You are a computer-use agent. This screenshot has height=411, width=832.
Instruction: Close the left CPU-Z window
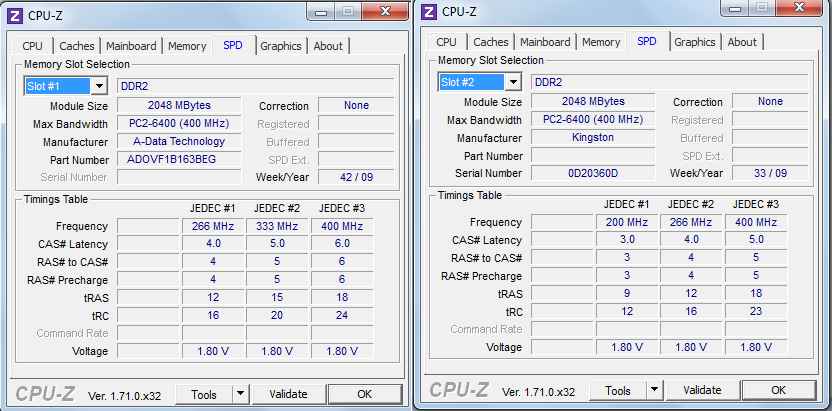coord(385,11)
